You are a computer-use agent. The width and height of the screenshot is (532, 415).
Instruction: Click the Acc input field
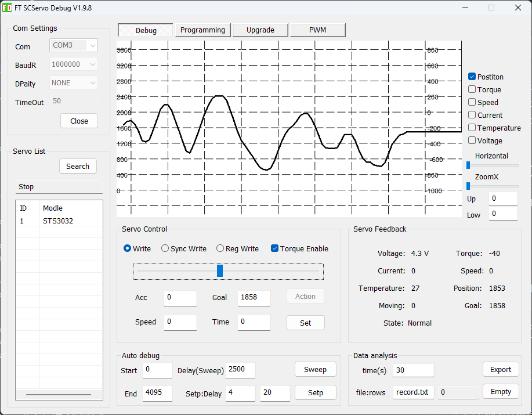(180, 298)
